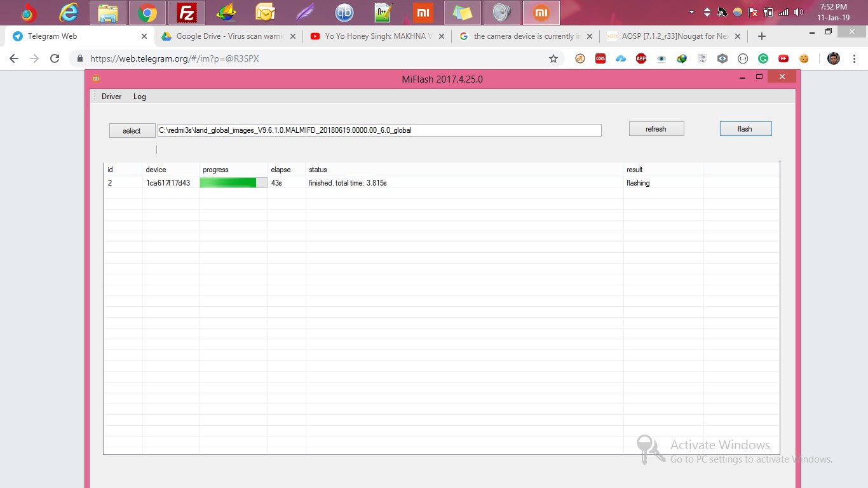Click the satellite dish tray icon
This screenshot has height=488, width=868.
coord(722,12)
